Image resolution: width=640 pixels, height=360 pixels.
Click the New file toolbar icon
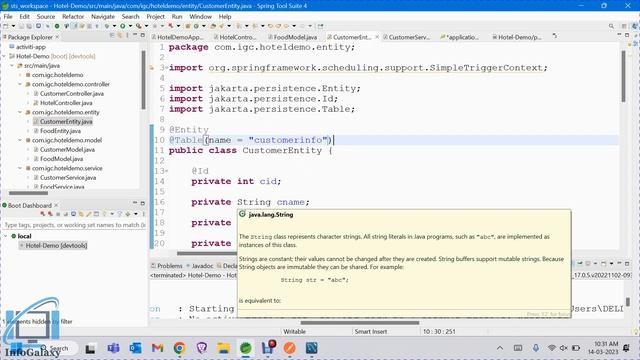[6, 26]
